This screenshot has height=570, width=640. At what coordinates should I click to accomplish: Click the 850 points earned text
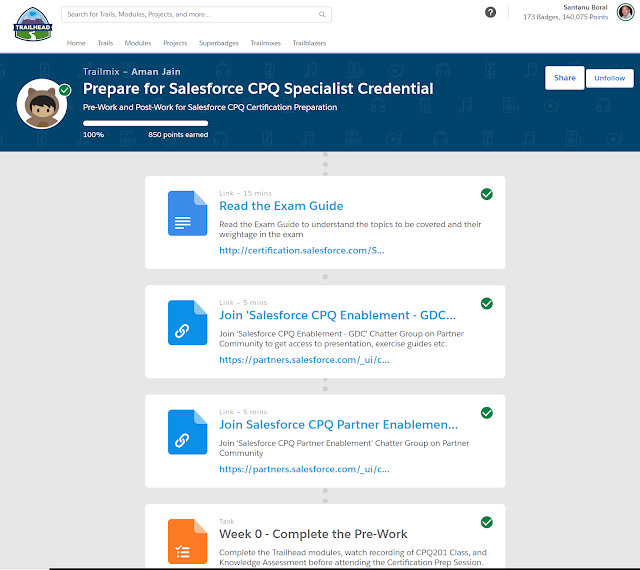click(178, 135)
